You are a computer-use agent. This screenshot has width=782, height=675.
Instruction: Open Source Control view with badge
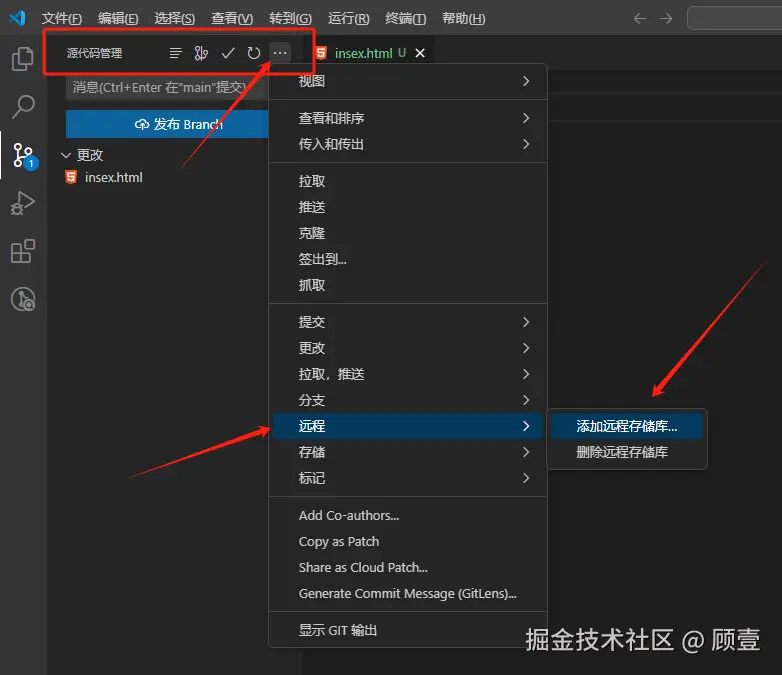(x=24, y=155)
